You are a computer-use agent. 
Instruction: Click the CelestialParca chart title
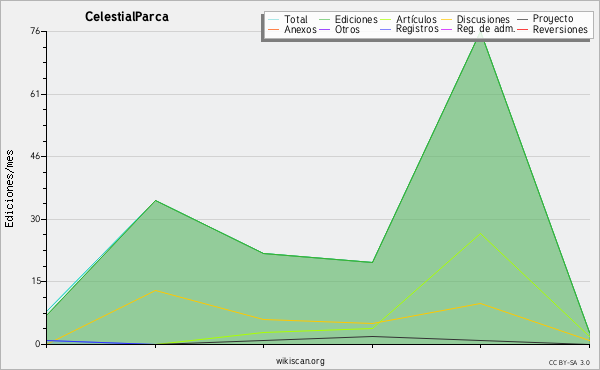[x=127, y=17]
